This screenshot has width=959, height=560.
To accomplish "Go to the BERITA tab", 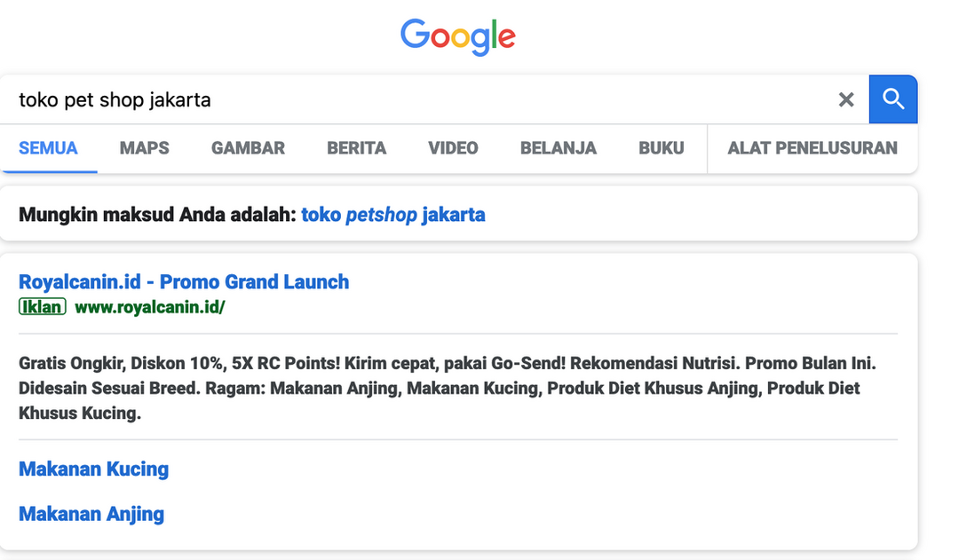I will tap(356, 148).
